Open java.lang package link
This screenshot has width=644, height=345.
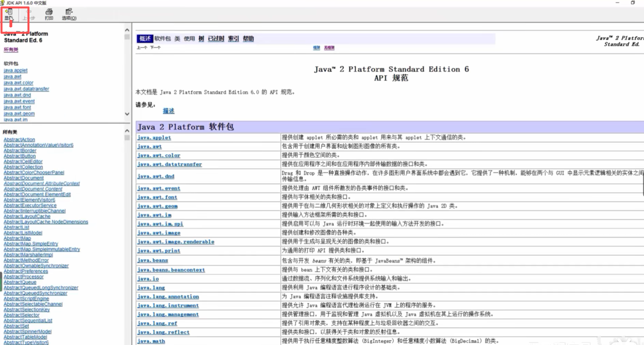click(x=151, y=288)
